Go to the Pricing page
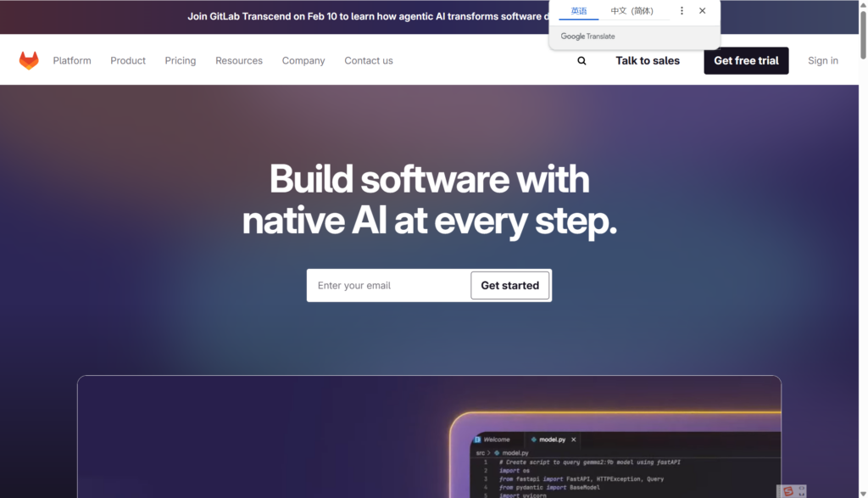Screen dimensions: 868x498 181,60
